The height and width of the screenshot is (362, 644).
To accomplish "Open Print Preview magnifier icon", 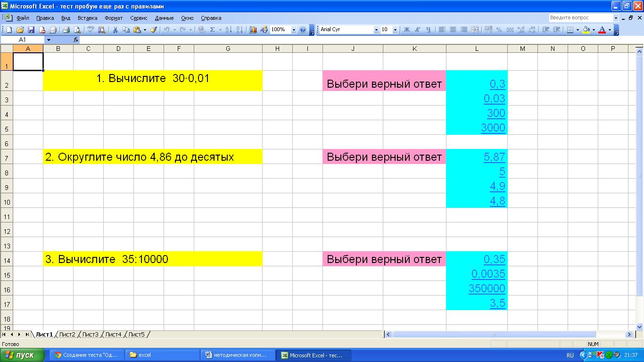I will [x=77, y=30].
